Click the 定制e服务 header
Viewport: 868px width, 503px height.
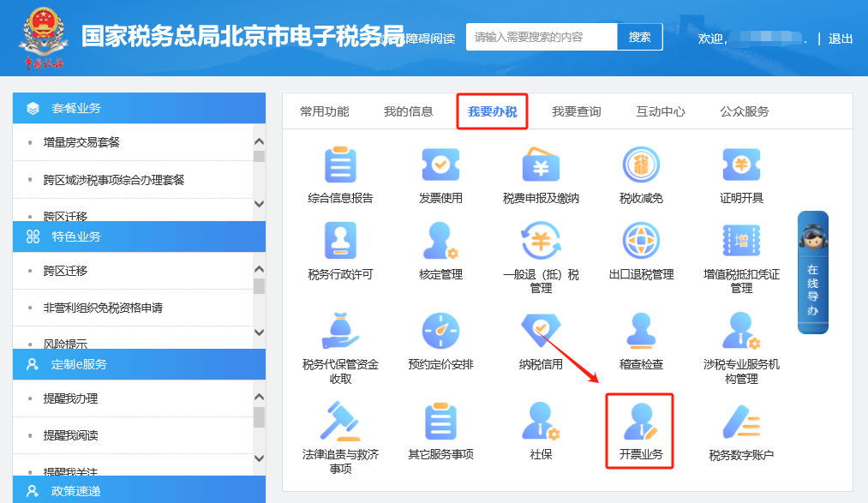click(139, 364)
